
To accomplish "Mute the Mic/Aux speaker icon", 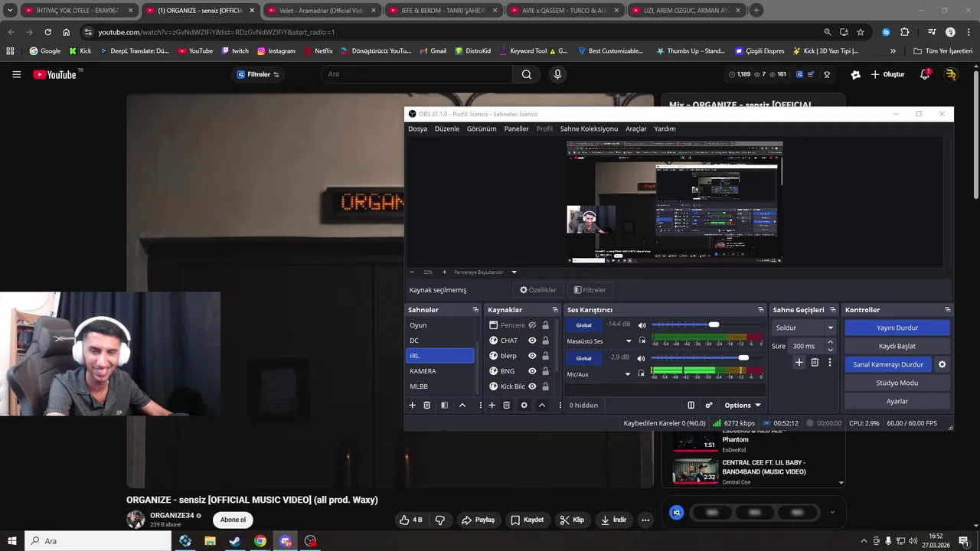I will pyautogui.click(x=642, y=357).
